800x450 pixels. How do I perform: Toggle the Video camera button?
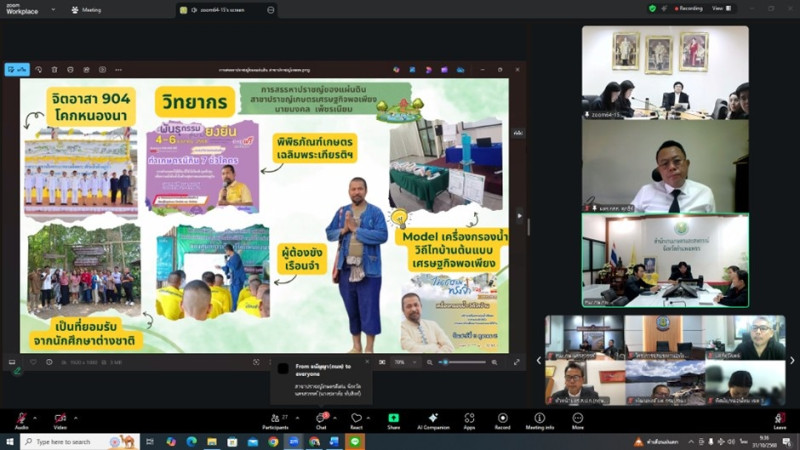59,419
